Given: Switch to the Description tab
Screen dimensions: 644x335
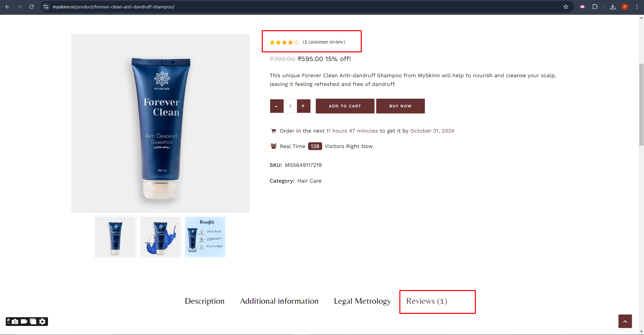Looking at the screenshot, I should click(205, 301).
